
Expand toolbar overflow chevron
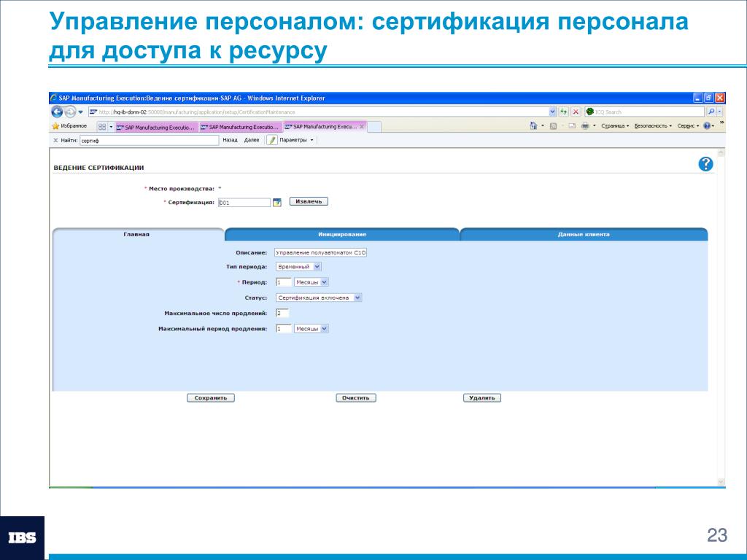pos(721,122)
